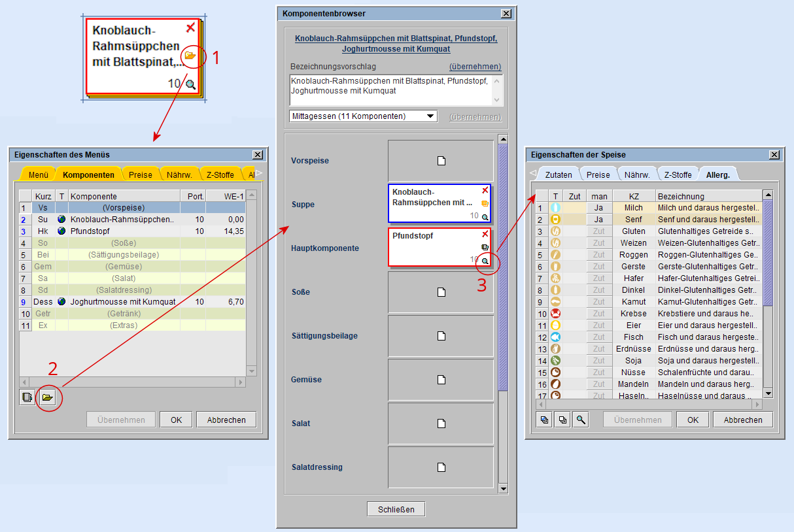This screenshot has width=794, height=532.
Task: Click the Schließen button in Komponentenbrowser
Action: [396, 509]
